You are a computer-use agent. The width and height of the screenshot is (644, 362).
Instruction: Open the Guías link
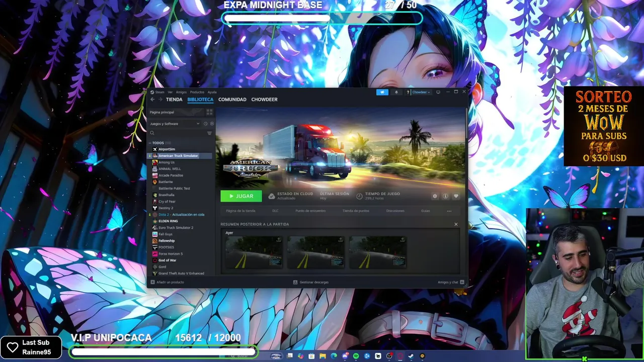click(x=425, y=211)
